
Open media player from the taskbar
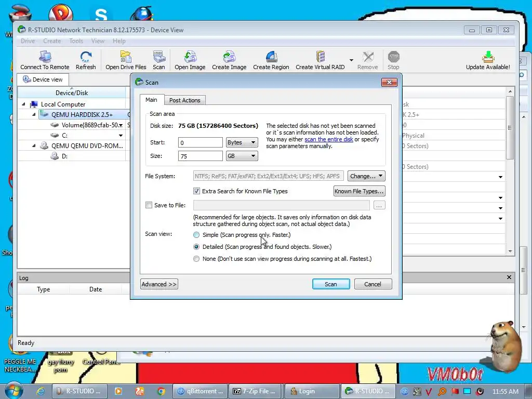coord(118,391)
